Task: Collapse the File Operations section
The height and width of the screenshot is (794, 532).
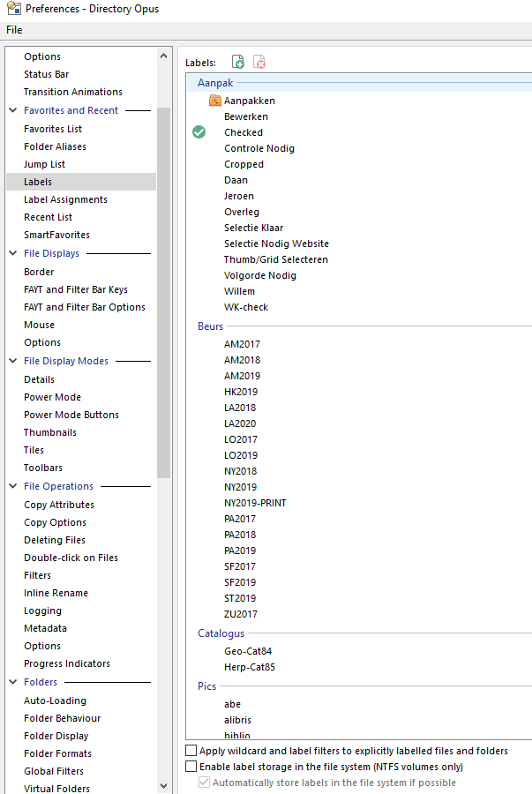Action: point(13,485)
